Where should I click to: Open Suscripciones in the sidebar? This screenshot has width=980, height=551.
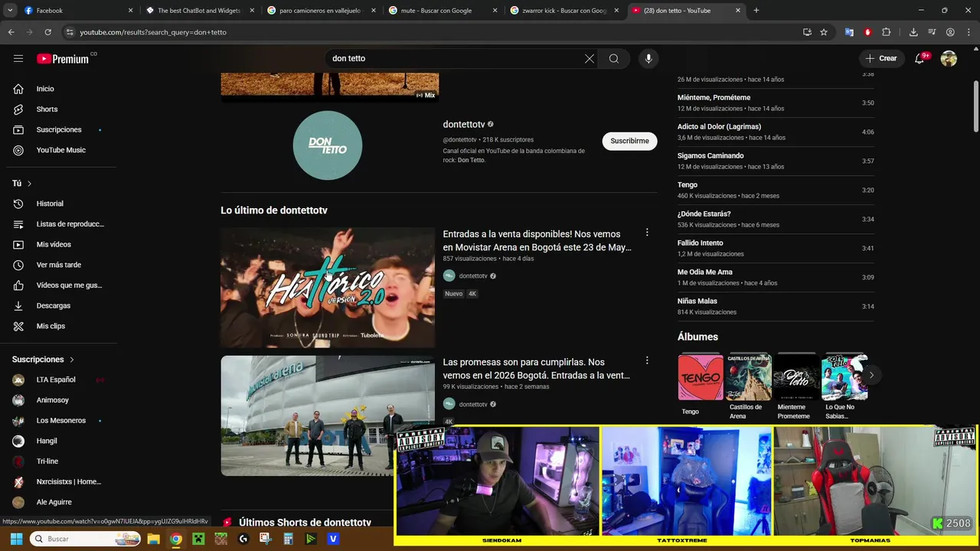[58, 129]
